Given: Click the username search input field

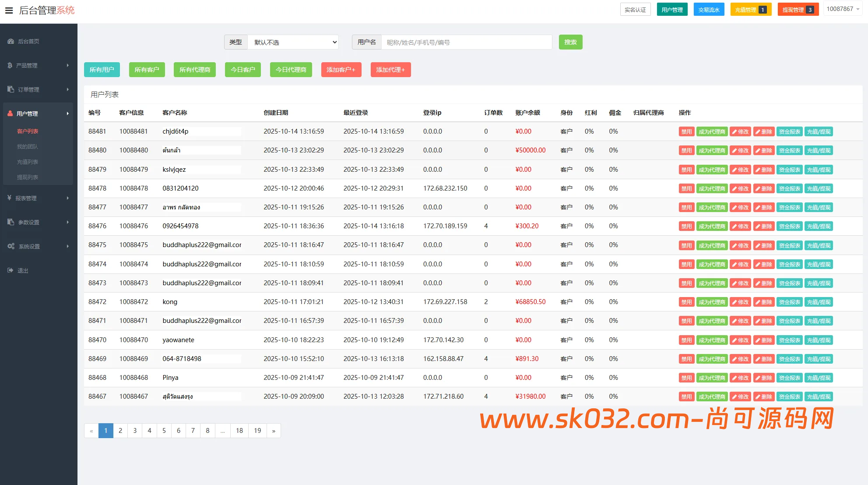Looking at the screenshot, I should pos(466,42).
